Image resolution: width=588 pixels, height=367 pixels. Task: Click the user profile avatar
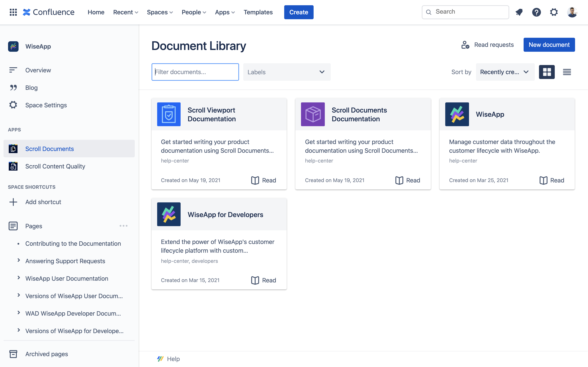tap(572, 12)
